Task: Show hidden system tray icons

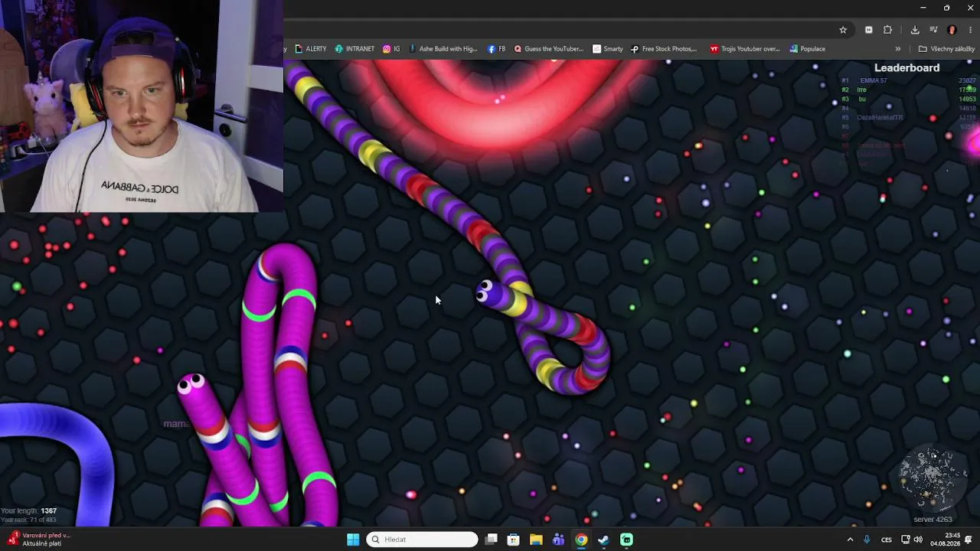Action: click(x=850, y=540)
